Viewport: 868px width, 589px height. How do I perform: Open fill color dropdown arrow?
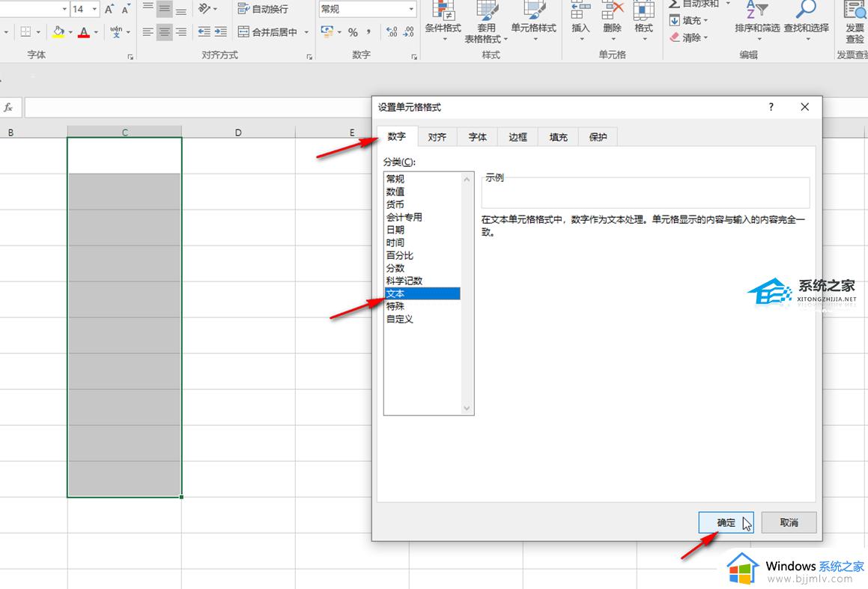tap(70, 32)
